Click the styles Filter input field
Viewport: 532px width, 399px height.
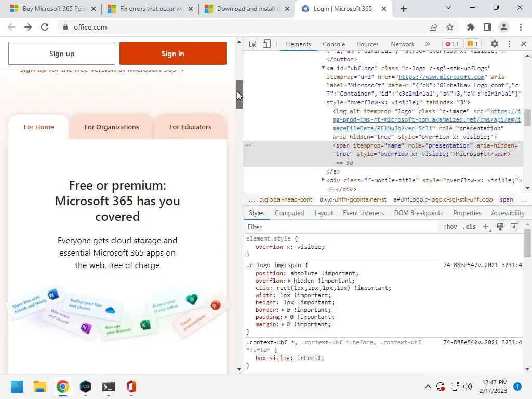click(343, 227)
